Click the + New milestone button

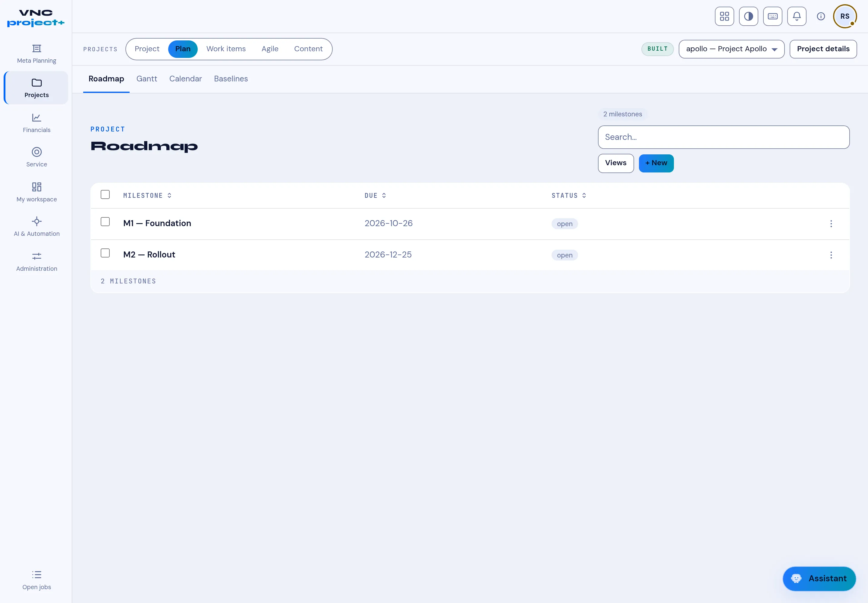click(656, 163)
